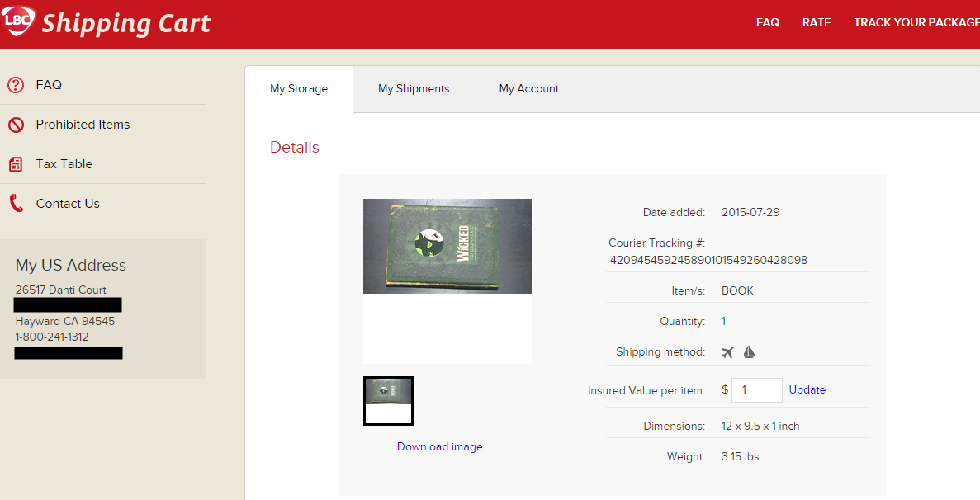Screen dimensions: 980x500
Task: Select the ship sea freight icon
Action: pos(749,351)
